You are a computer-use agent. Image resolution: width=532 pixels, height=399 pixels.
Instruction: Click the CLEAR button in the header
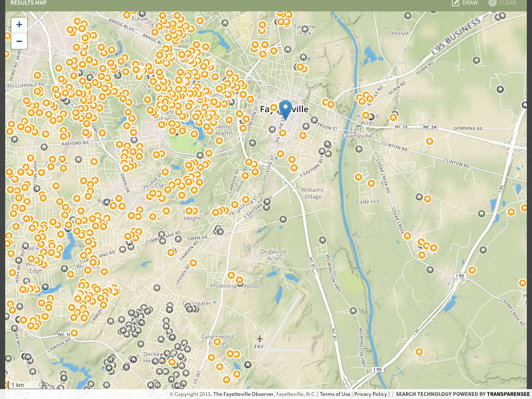(x=502, y=3)
